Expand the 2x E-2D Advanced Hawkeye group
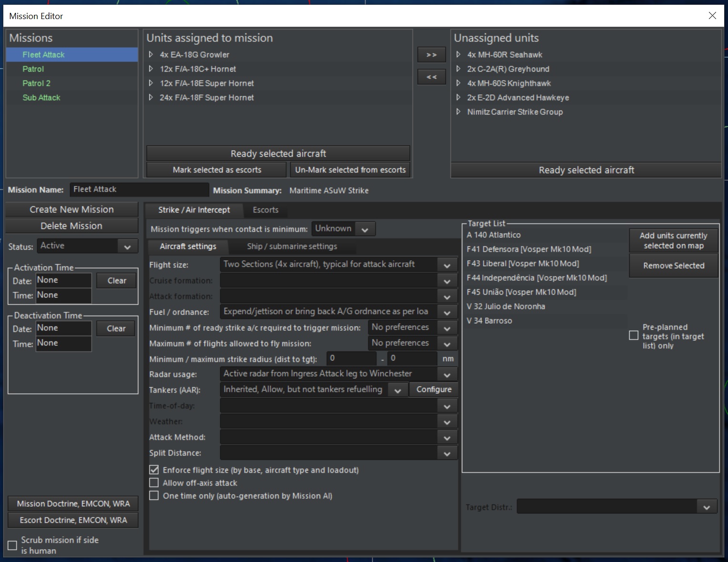This screenshot has width=728, height=562. click(458, 98)
